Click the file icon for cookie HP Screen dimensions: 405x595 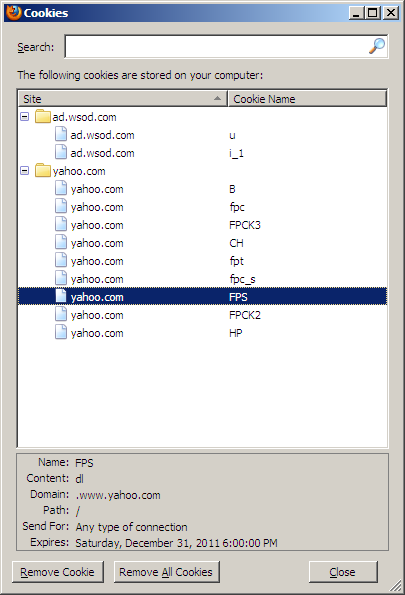(61, 333)
